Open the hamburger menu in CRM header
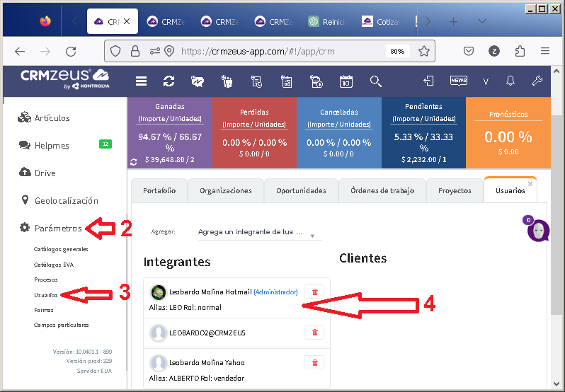The height and width of the screenshot is (392, 565). click(142, 81)
